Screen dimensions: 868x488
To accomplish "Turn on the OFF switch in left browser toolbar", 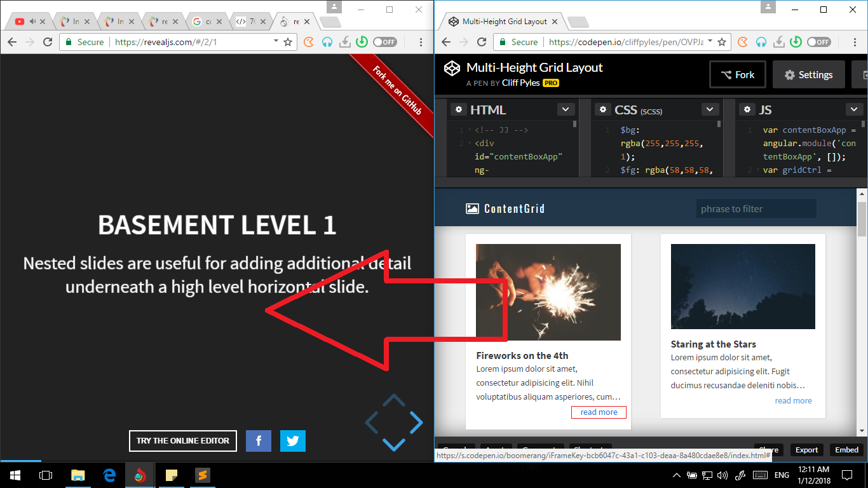I will pyautogui.click(x=384, y=41).
